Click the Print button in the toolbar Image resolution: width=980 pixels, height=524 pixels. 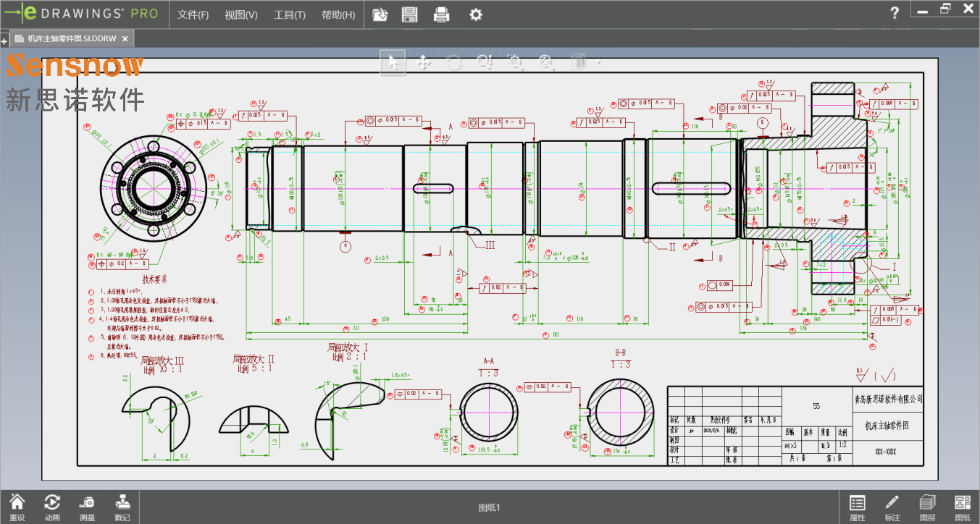(x=441, y=14)
